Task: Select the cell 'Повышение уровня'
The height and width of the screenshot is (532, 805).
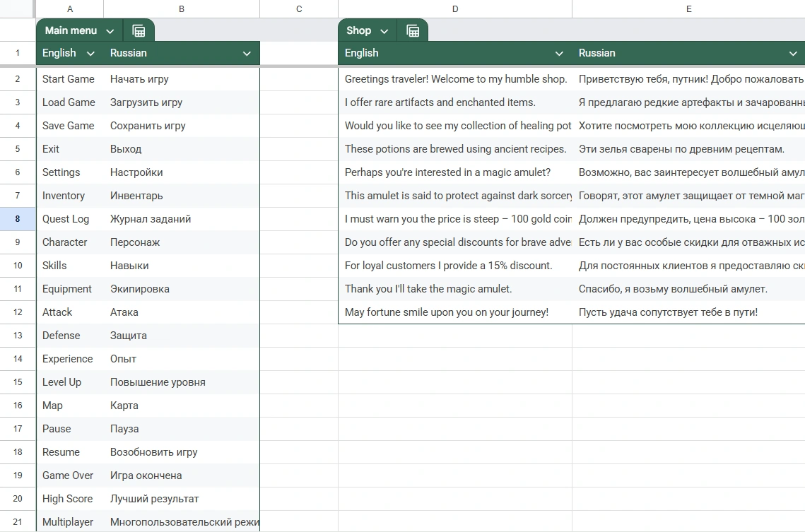Action: tap(182, 382)
